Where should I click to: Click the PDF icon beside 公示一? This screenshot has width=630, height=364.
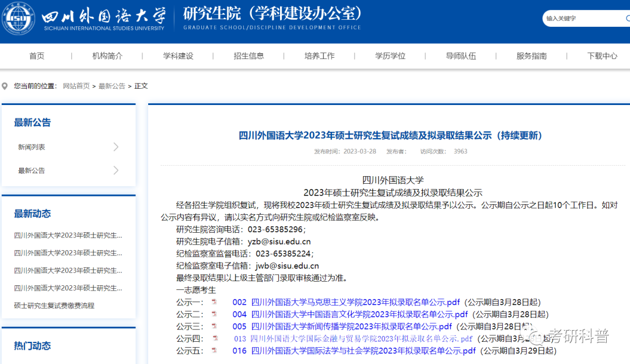[x=214, y=302]
